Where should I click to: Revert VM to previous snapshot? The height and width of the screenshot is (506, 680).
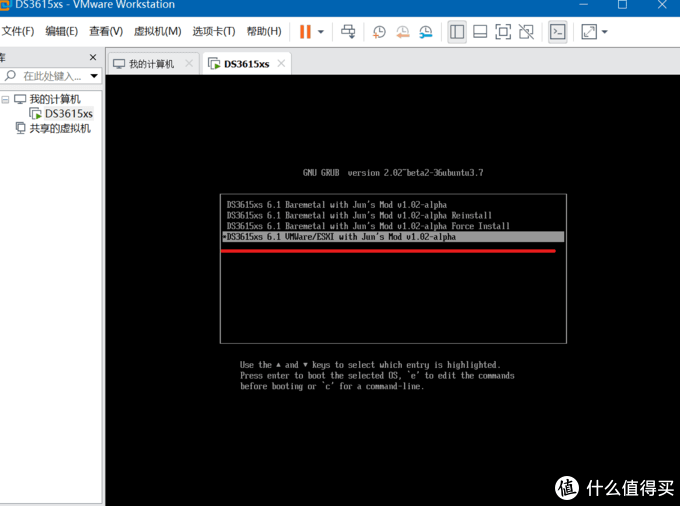(402, 32)
